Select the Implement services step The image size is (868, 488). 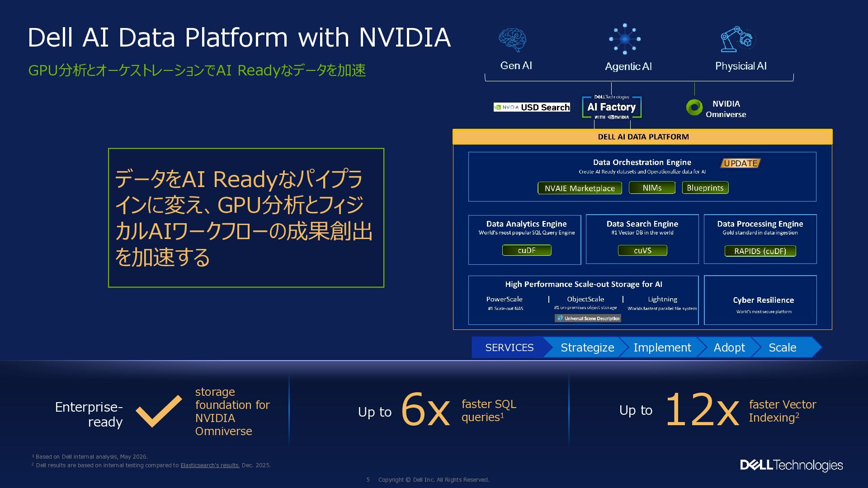pos(662,347)
